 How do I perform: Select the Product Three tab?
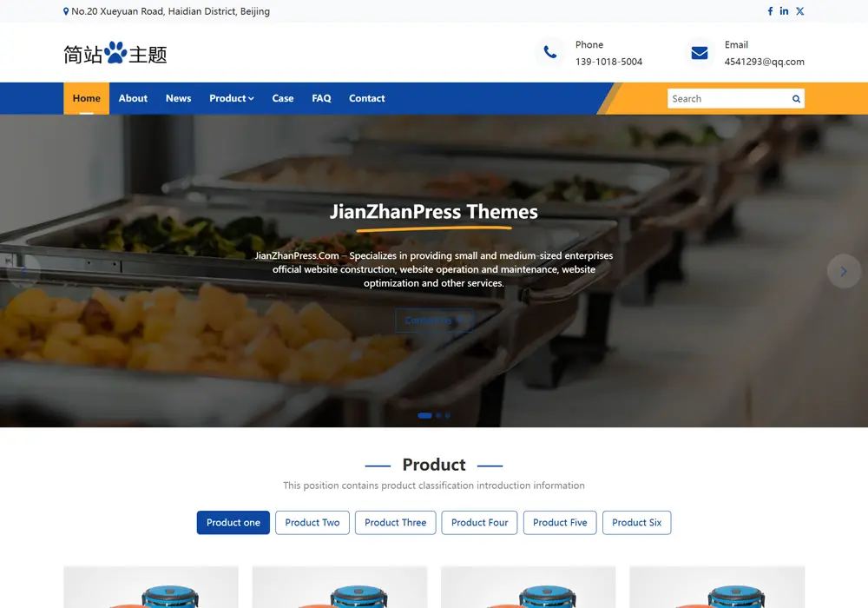tap(395, 523)
